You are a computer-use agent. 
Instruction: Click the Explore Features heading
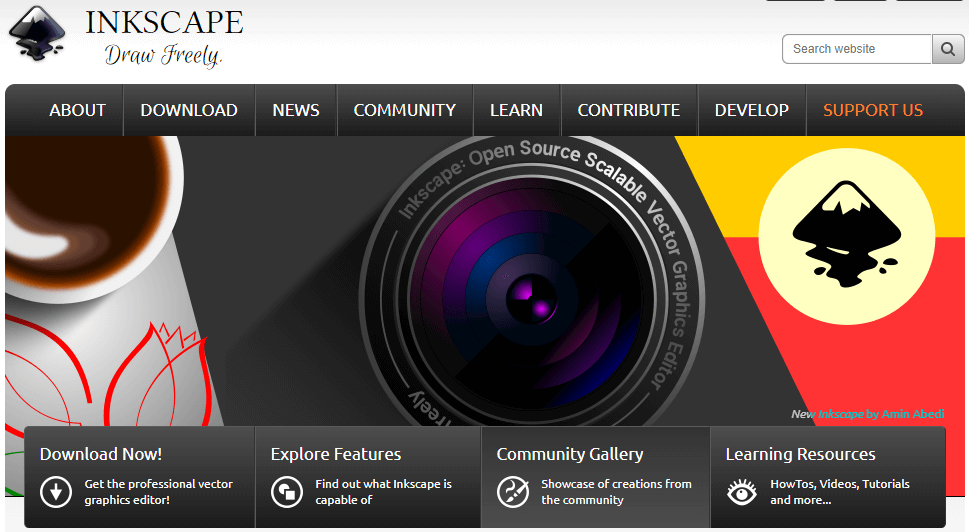coord(336,454)
